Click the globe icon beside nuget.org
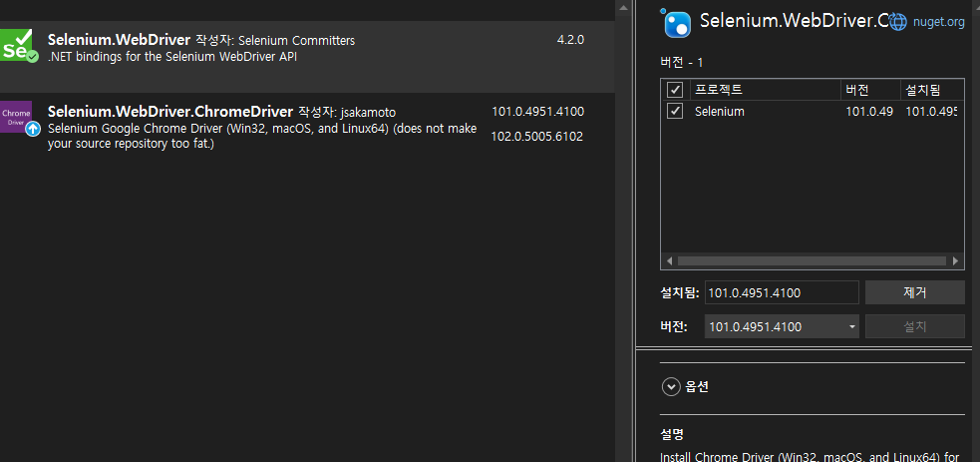980x462 pixels. [898, 22]
